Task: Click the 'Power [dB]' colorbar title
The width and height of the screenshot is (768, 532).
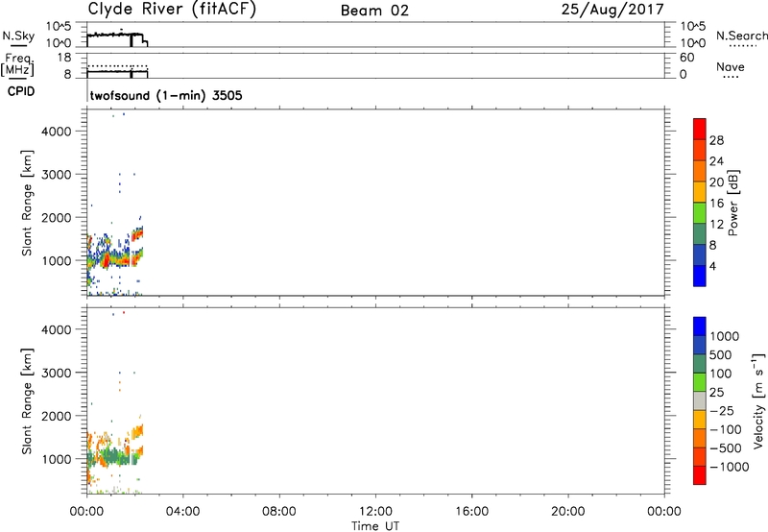Action: pyautogui.click(x=732, y=203)
